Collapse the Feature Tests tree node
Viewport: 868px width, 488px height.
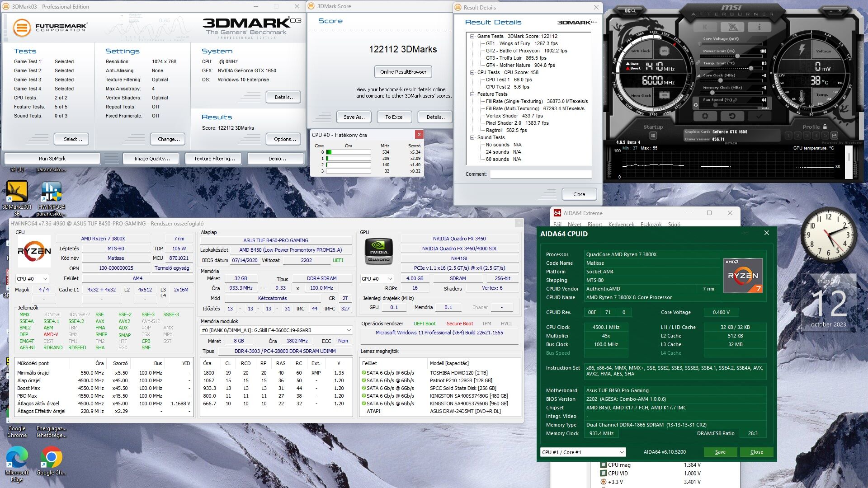click(x=472, y=94)
